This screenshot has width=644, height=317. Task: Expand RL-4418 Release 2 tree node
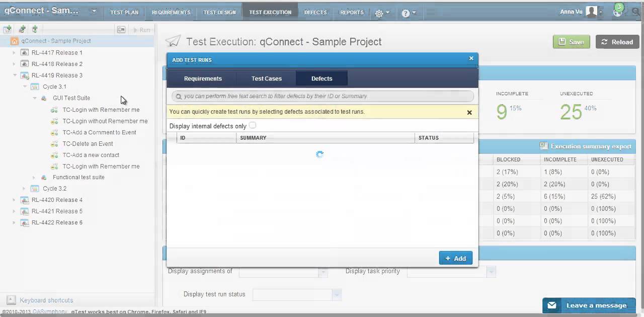point(14,64)
